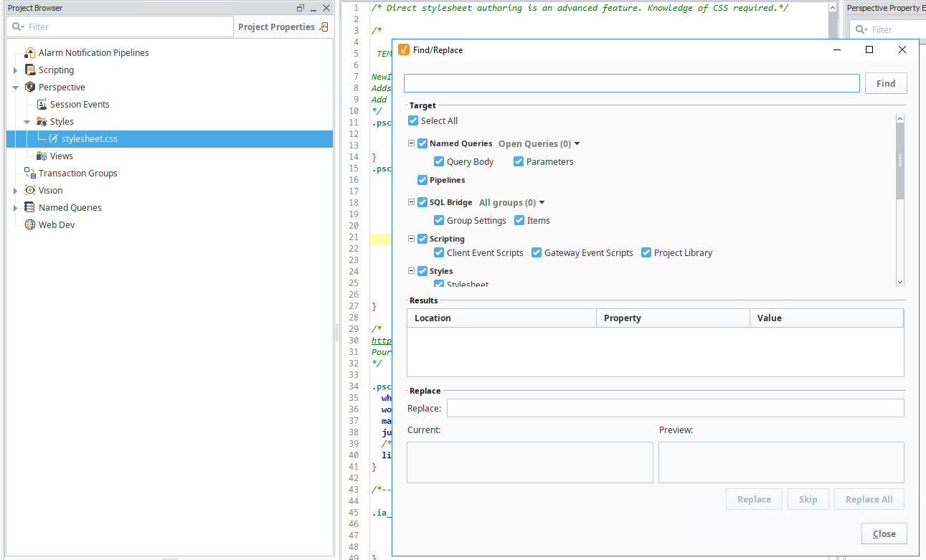Click the Named Queries tree icon
926x560 pixels.
pyautogui.click(x=29, y=208)
